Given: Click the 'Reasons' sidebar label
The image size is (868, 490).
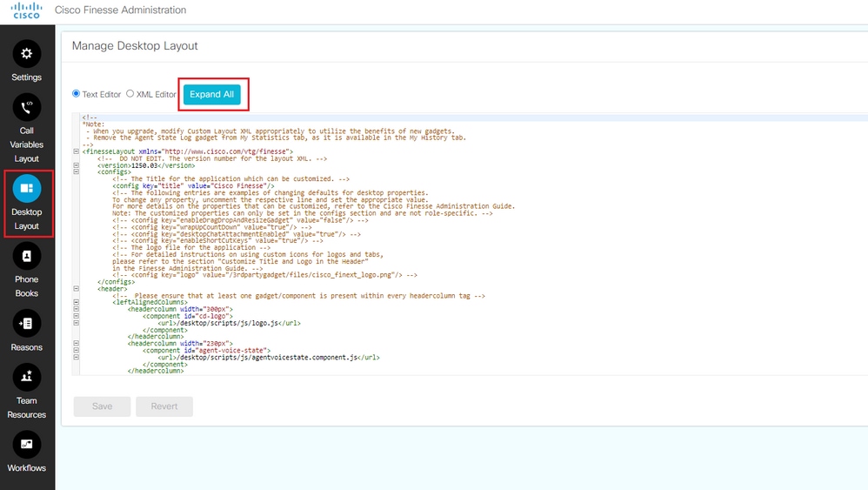Looking at the screenshot, I should [27, 347].
